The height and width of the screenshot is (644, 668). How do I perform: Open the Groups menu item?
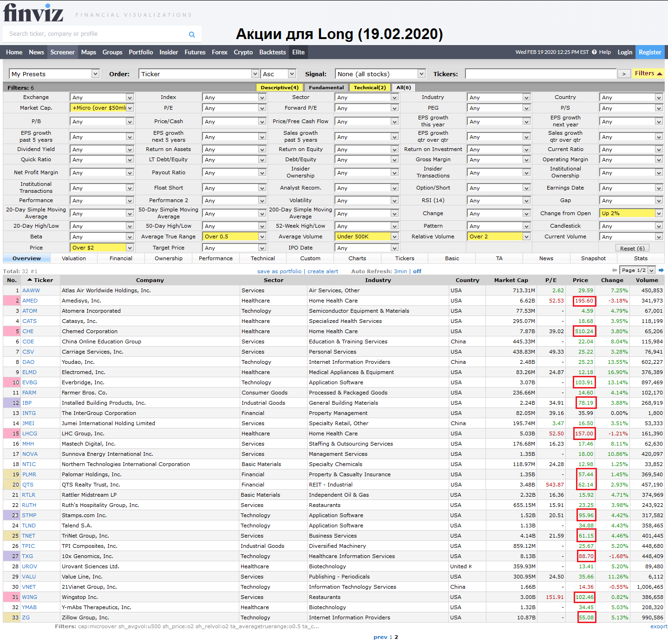(112, 52)
